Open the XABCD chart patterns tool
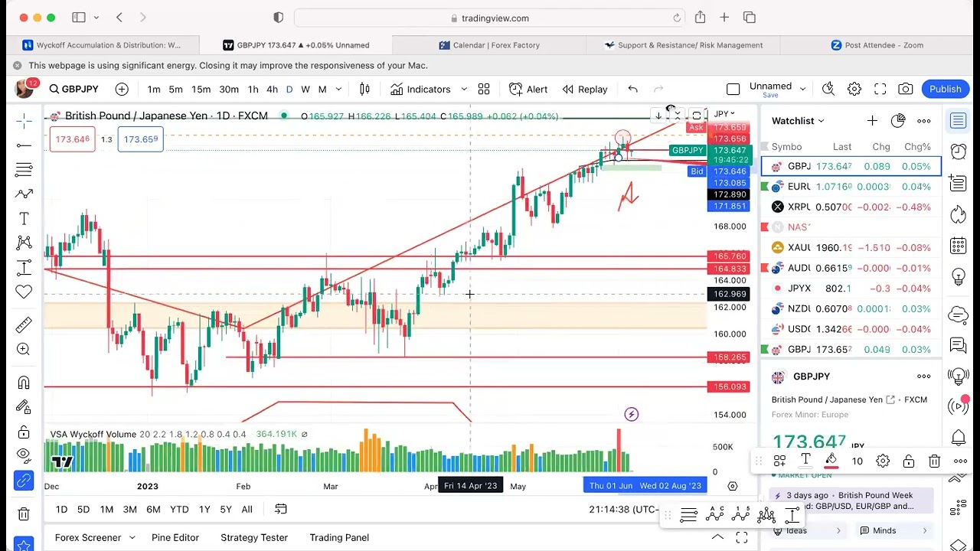Screen dimensions: 980x551 24,243
